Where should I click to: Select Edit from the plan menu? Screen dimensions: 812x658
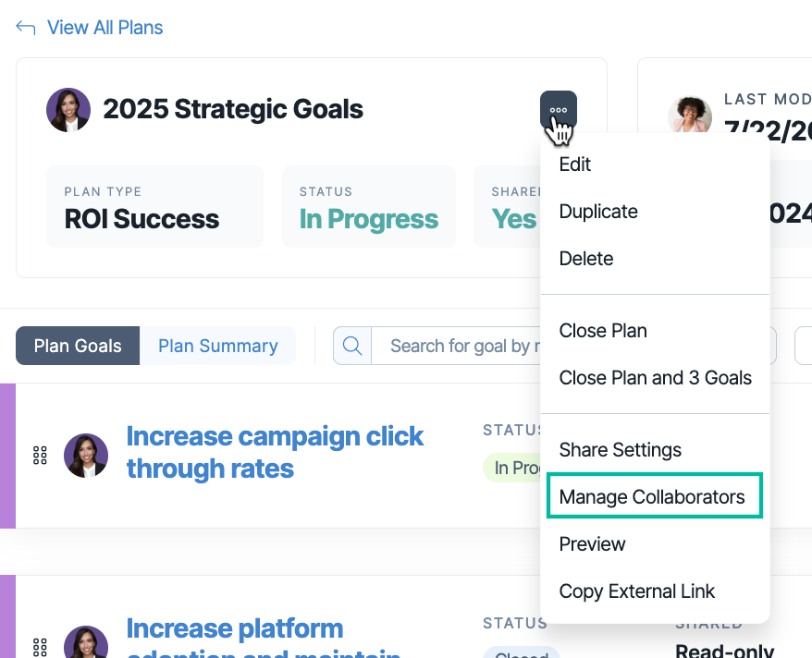[x=575, y=164]
